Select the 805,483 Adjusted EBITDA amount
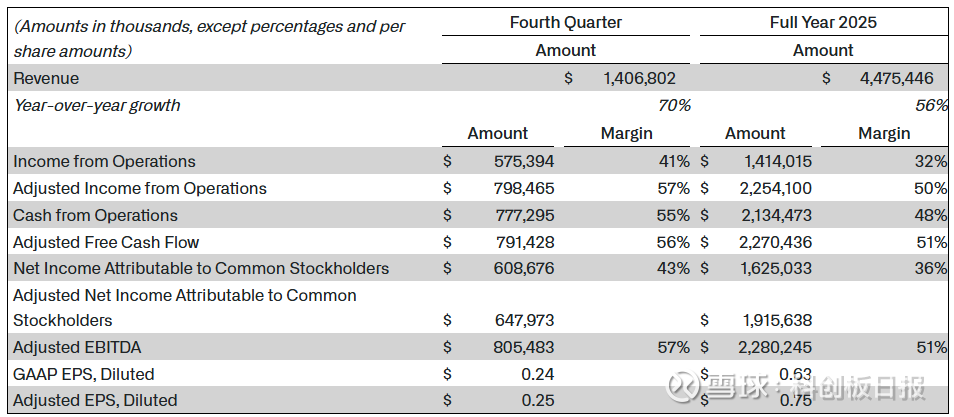The height and width of the screenshot is (417, 954). coord(523,347)
